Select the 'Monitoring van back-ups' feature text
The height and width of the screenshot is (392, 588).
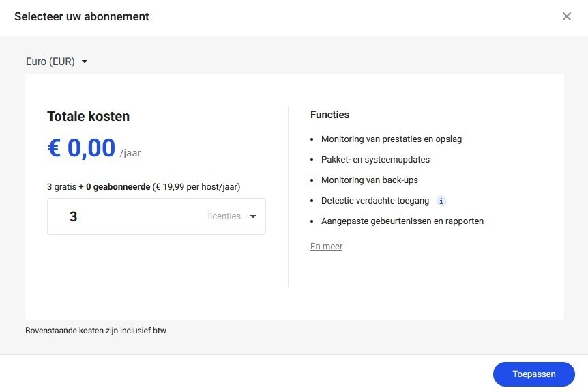point(369,180)
